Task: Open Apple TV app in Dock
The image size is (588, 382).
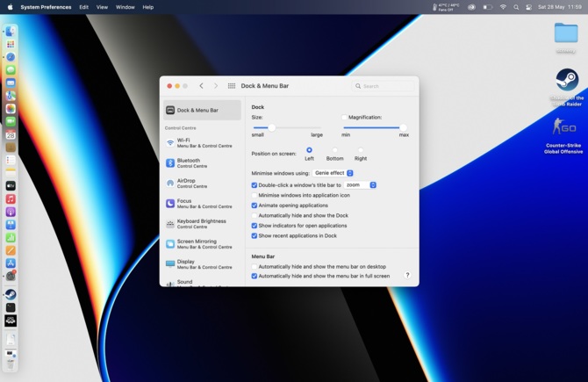Action: pos(11,186)
